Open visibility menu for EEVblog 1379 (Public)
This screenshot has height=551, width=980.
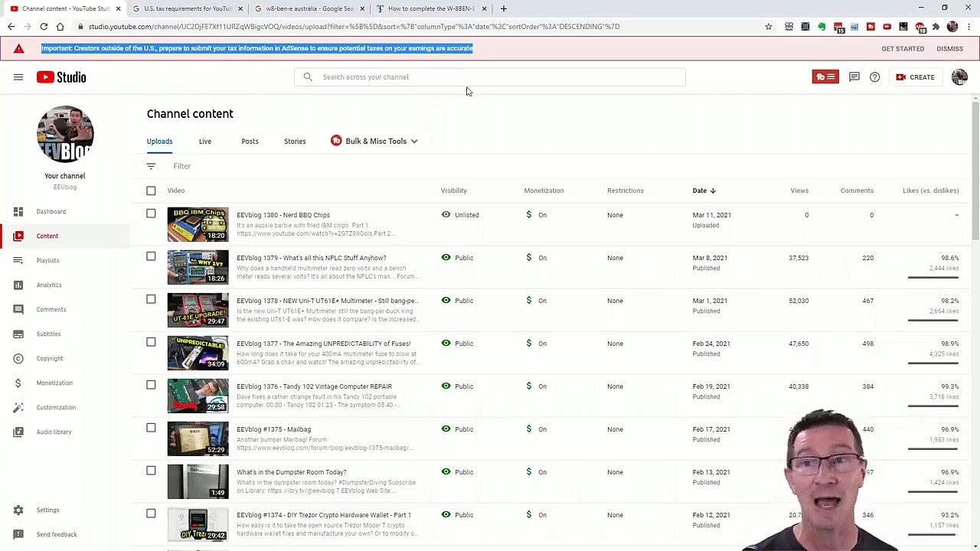(458, 258)
